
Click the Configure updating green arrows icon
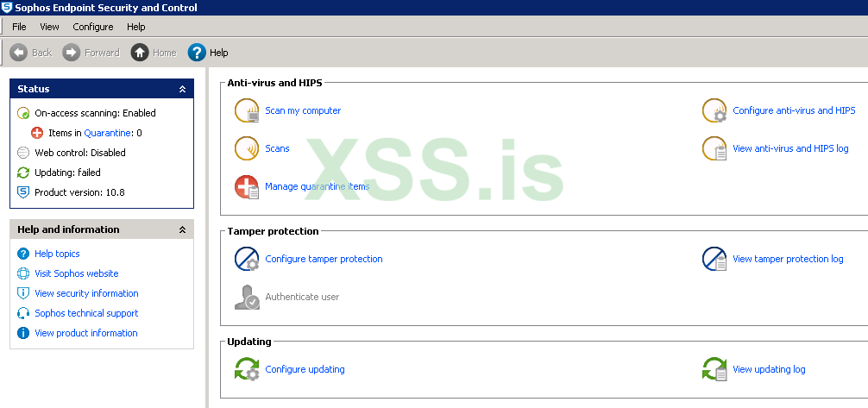click(x=247, y=369)
